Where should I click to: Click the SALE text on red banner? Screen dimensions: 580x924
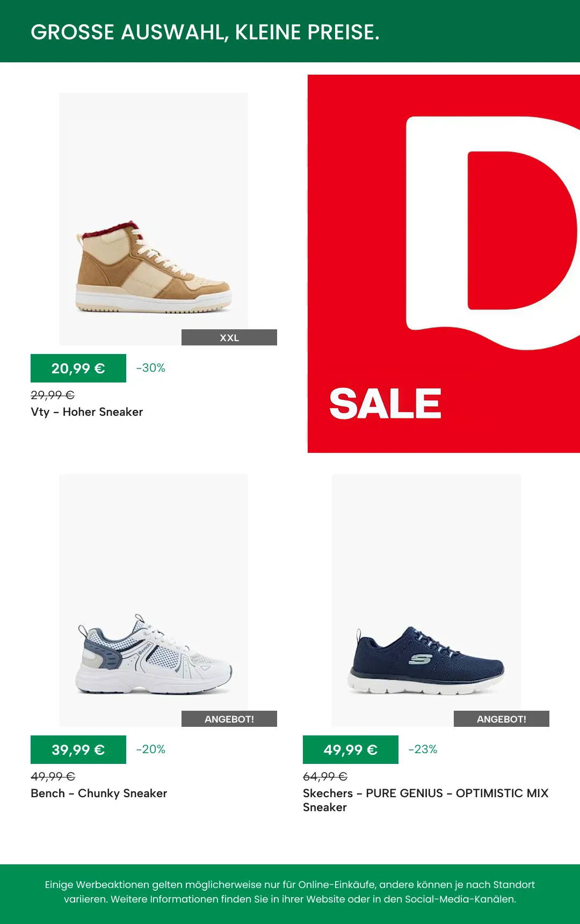click(386, 404)
